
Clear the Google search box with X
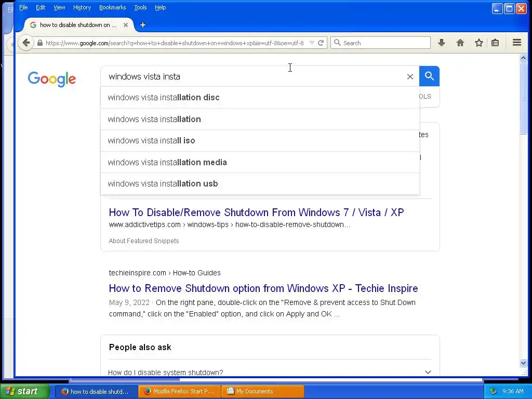click(410, 77)
